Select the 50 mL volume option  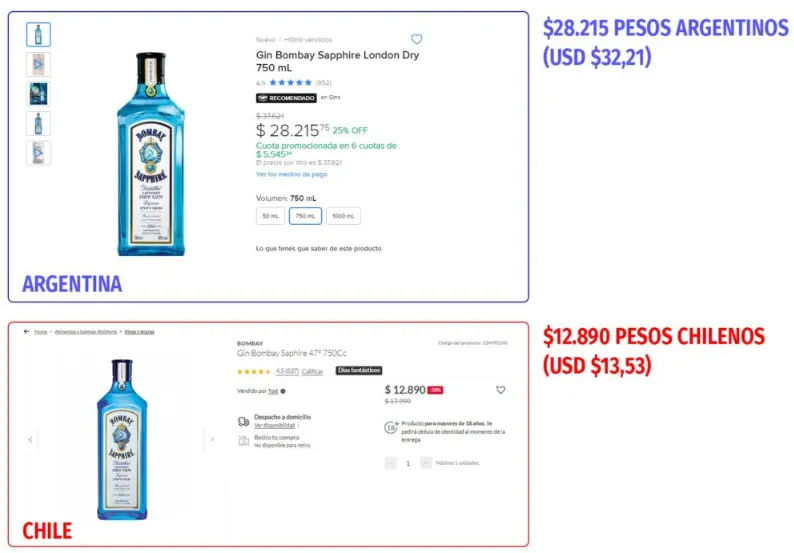pos(271,216)
